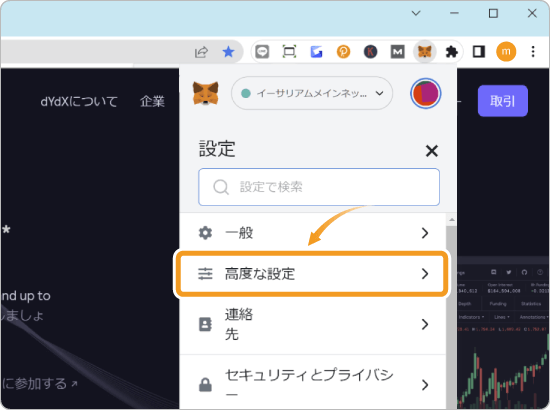Open the Chrome profile avatar 'm'
The height and width of the screenshot is (410, 550).
506,52
